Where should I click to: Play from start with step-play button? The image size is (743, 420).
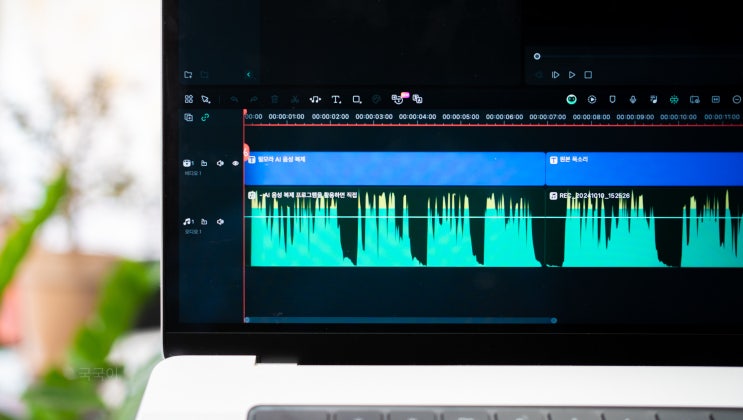(x=555, y=75)
